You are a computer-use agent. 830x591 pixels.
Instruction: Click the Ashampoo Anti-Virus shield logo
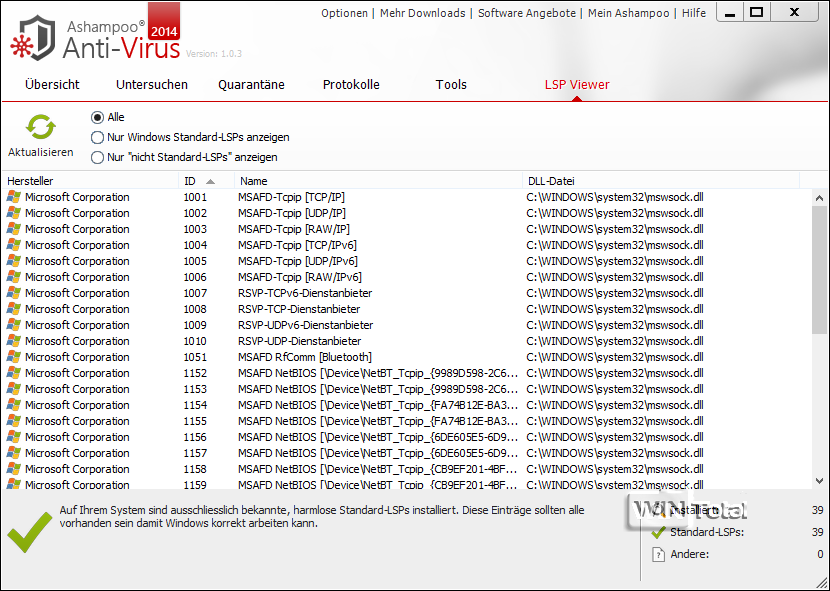point(33,37)
